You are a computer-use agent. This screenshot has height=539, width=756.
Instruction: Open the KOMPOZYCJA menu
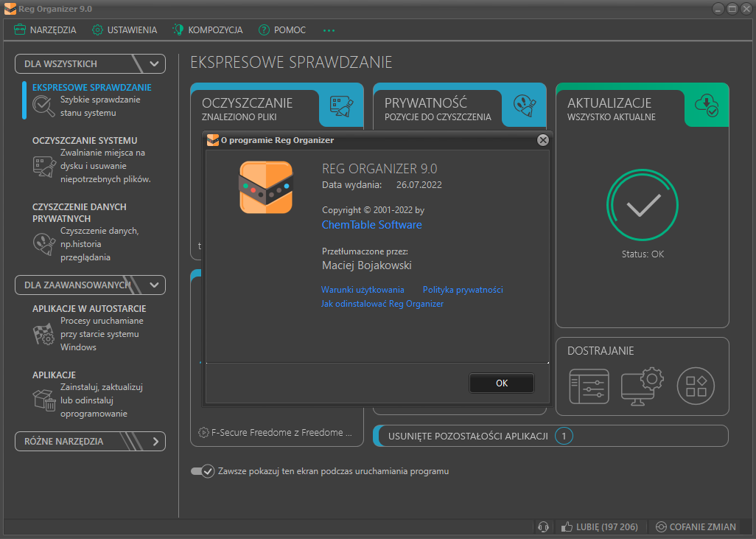coord(207,30)
